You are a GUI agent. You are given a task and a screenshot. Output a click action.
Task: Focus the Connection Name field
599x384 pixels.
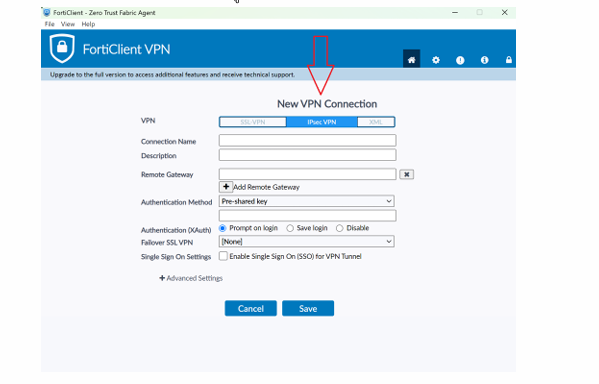pos(308,140)
